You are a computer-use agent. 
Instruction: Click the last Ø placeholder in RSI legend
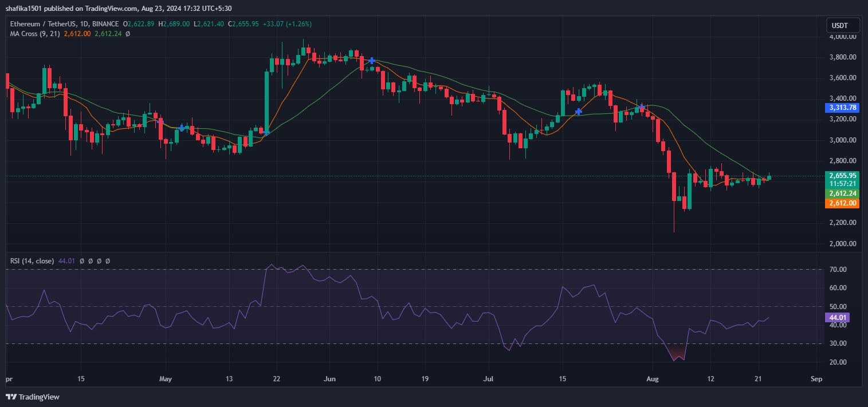107,260
